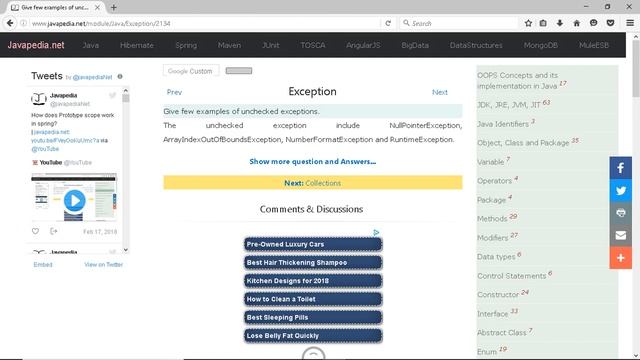Viewport: 640px width, 360px height.
Task: Open the MongoDB menu item
Action: [541, 45]
